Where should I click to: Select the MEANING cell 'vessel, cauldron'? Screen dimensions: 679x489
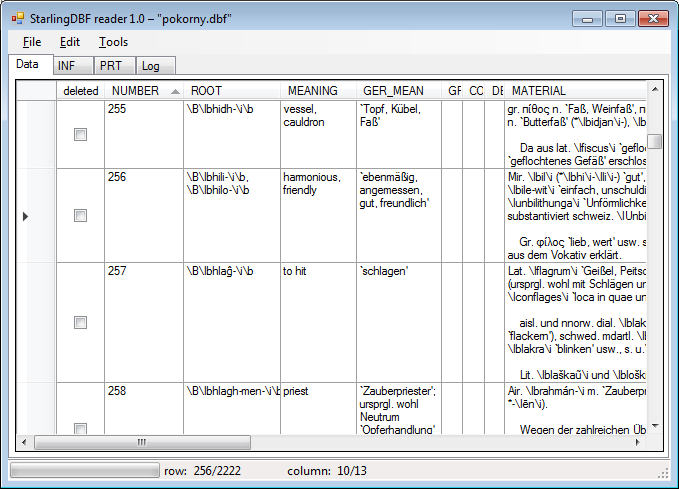318,134
